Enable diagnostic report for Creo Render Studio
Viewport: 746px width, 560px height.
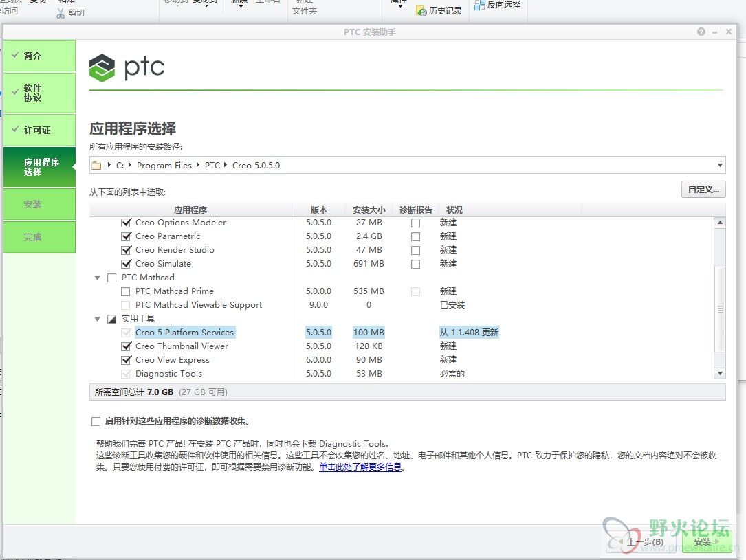[x=416, y=251]
